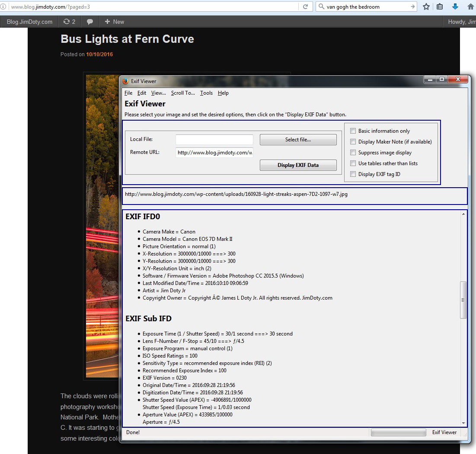Enable Basic information only checkbox
476x454 pixels.
[353, 131]
